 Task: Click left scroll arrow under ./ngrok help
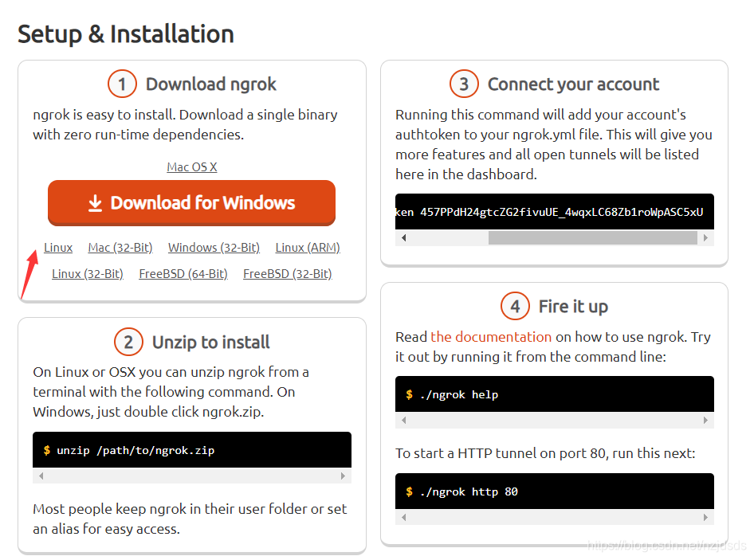pos(404,420)
